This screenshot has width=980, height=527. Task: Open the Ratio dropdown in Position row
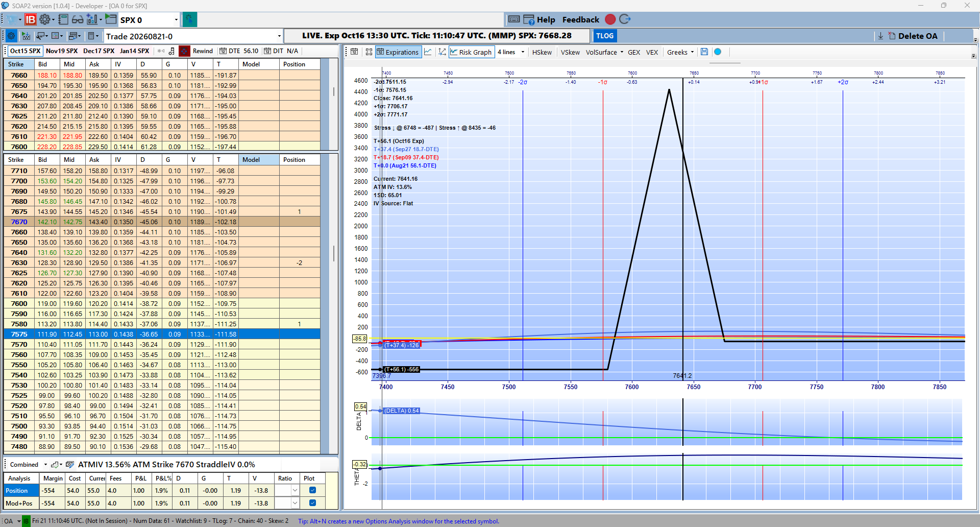point(295,490)
